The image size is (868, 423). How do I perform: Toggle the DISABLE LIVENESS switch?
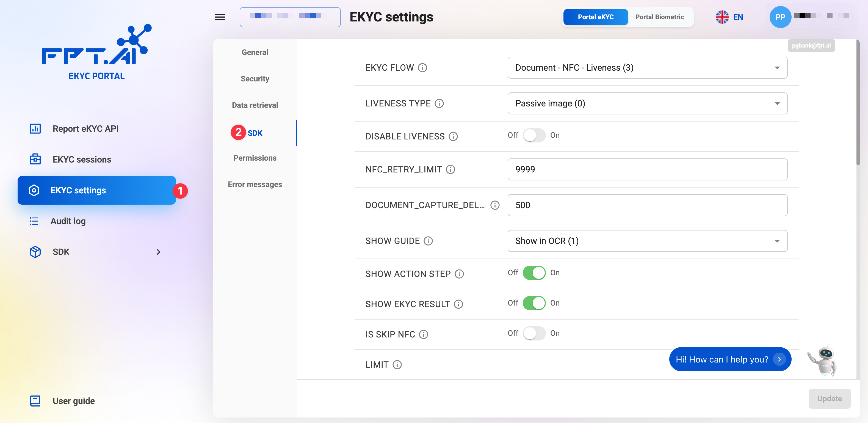click(534, 136)
